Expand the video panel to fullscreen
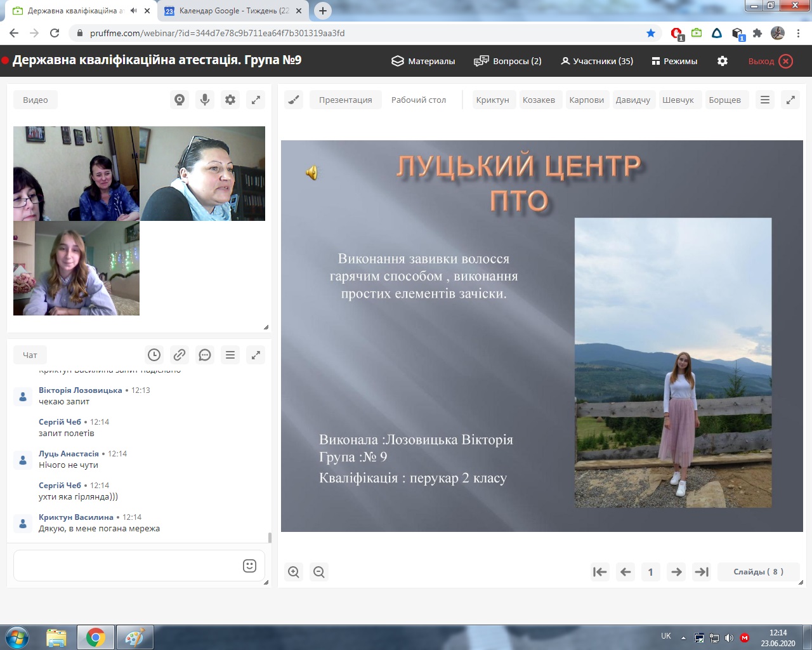This screenshot has width=812, height=650. [x=256, y=100]
